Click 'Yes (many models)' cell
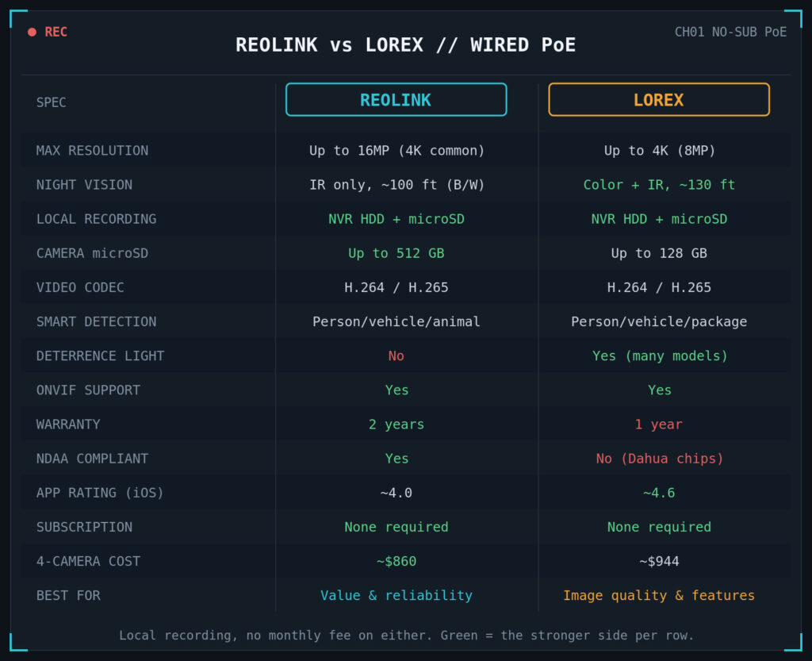The width and height of the screenshot is (812, 661). point(660,355)
